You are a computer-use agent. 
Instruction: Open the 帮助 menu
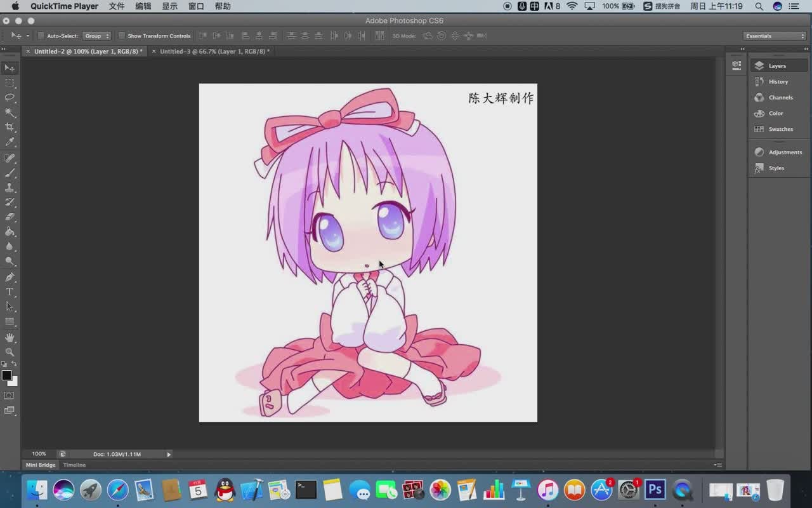pyautogui.click(x=223, y=6)
